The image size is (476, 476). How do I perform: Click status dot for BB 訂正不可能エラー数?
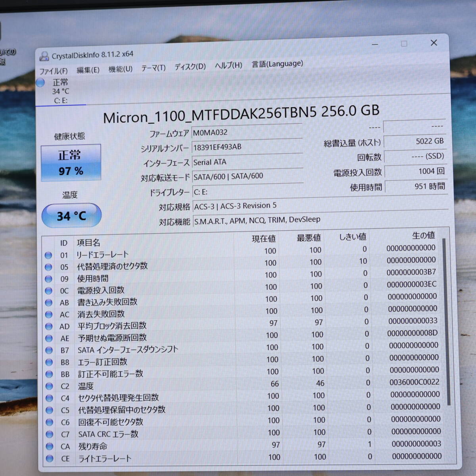coord(49,374)
